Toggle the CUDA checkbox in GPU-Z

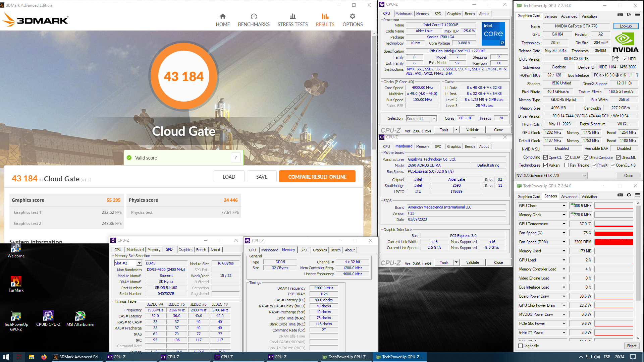click(567, 158)
